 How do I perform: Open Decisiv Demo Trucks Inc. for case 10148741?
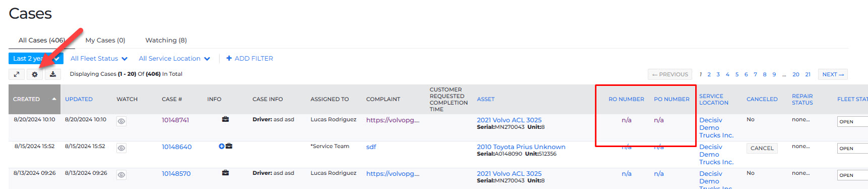point(716,128)
